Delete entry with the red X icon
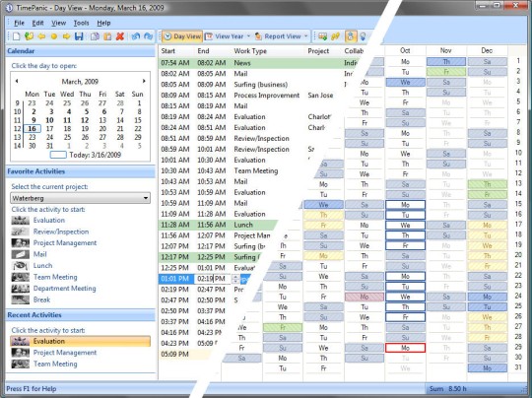532x398 pixels. [120, 36]
